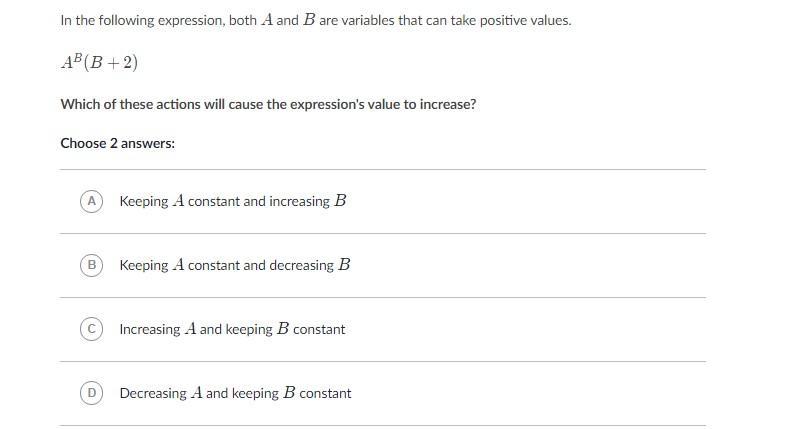Select the circled D answer choice
Screen dimensions: 809x429
[x=91, y=393]
